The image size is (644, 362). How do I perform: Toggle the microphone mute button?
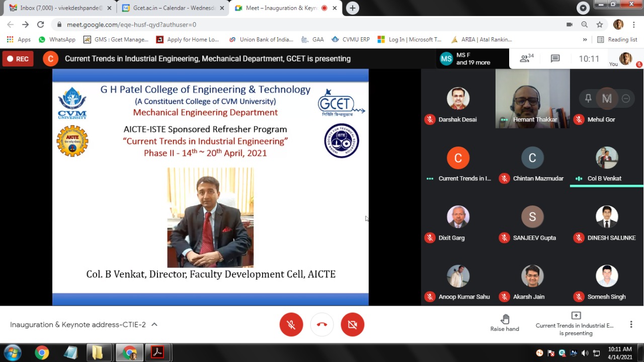(291, 325)
